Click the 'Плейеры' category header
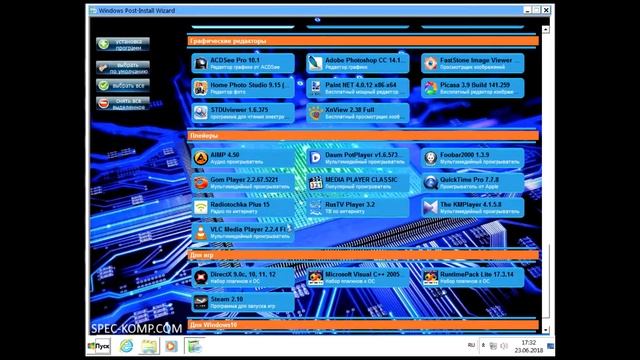The height and width of the screenshot is (360, 640). 363,136
